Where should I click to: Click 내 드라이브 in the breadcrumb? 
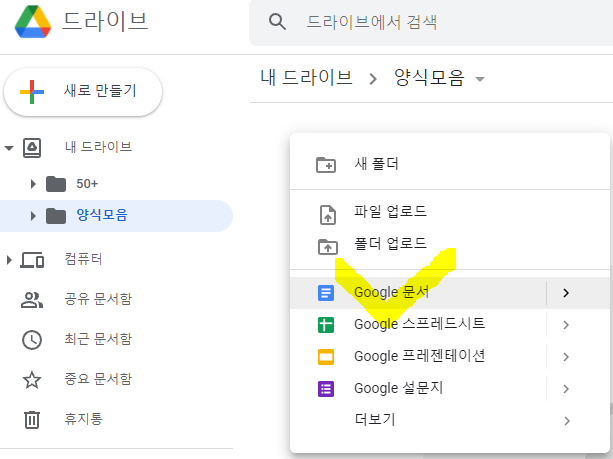[x=306, y=77]
